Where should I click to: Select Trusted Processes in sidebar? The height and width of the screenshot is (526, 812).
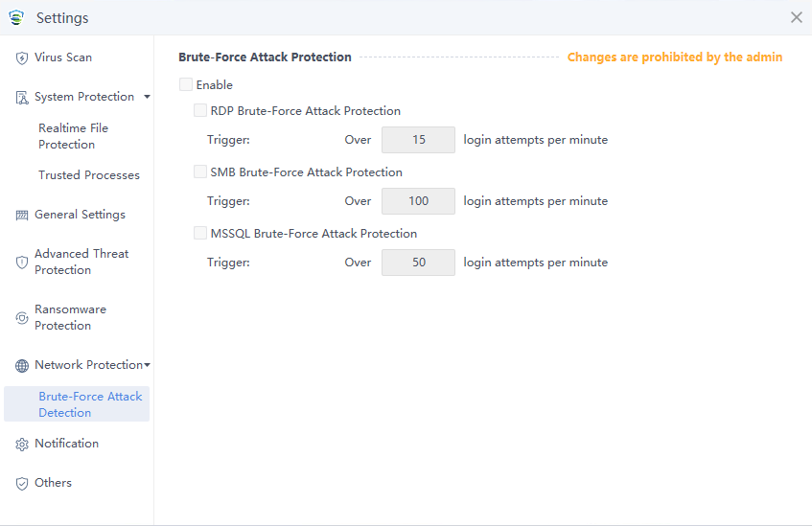[89, 175]
